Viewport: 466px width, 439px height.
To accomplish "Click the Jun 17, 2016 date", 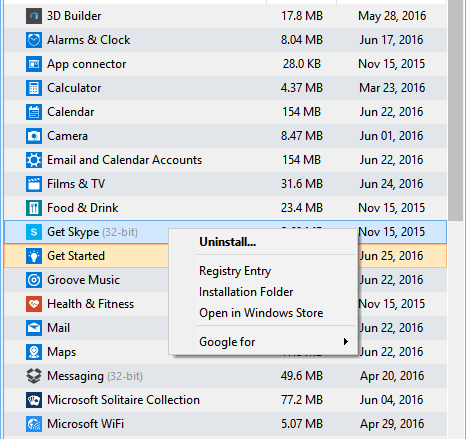I will [x=391, y=40].
